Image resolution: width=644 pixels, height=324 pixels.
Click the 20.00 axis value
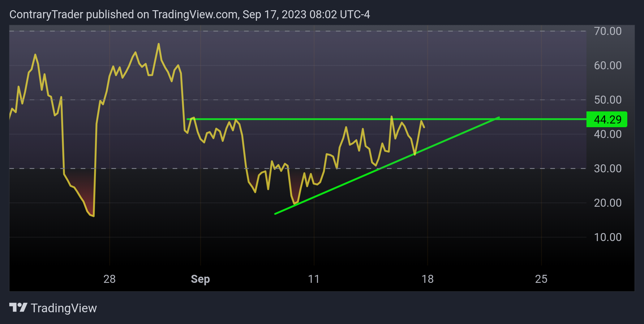pos(608,203)
